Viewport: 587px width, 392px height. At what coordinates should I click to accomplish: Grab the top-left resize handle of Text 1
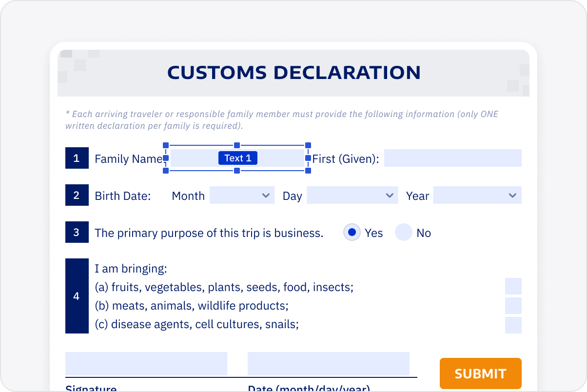pos(166,145)
